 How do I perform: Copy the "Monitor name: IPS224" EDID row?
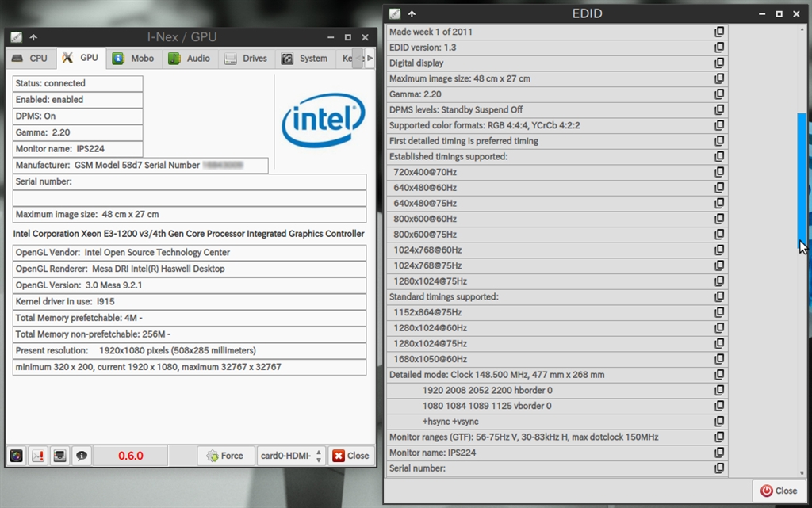pyautogui.click(x=719, y=453)
